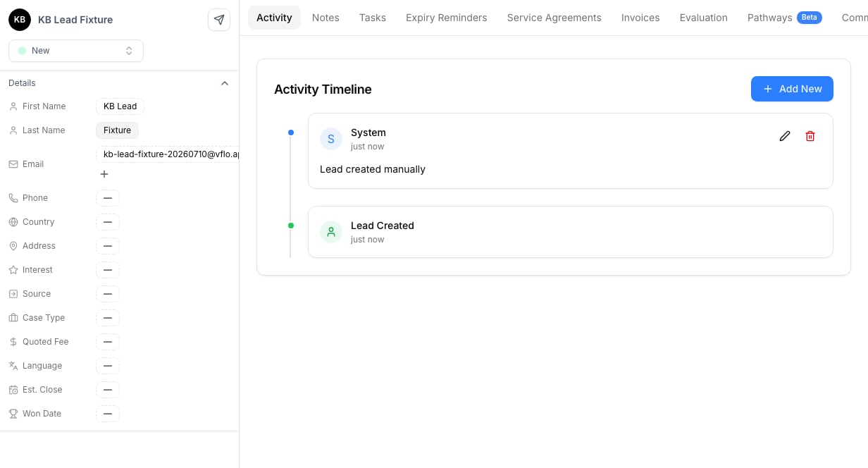Click the Interest star icon
The height and width of the screenshot is (468, 868).
[x=13, y=270]
